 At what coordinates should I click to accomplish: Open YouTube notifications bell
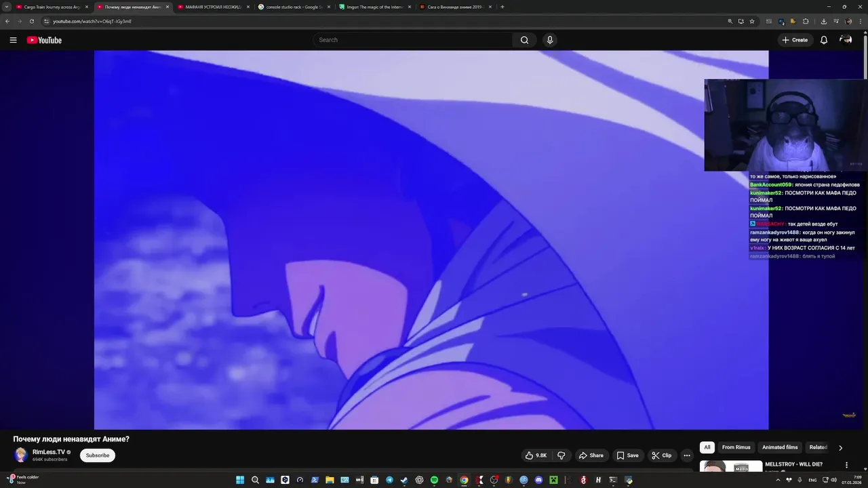pyautogui.click(x=824, y=40)
